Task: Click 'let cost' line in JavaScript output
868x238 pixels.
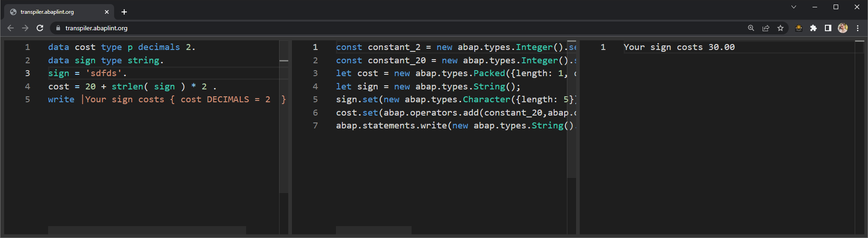Action: pyautogui.click(x=456, y=73)
